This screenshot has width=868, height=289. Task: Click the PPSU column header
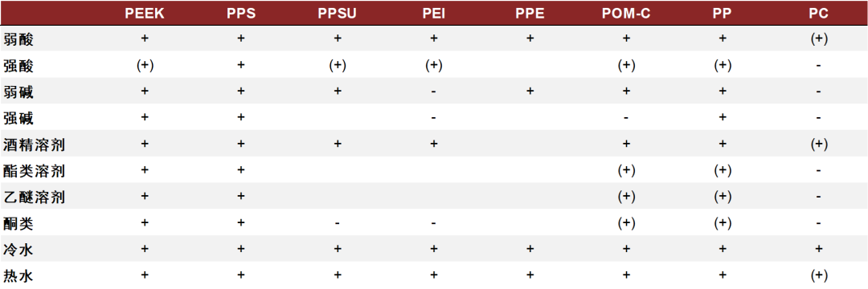pyautogui.click(x=337, y=14)
